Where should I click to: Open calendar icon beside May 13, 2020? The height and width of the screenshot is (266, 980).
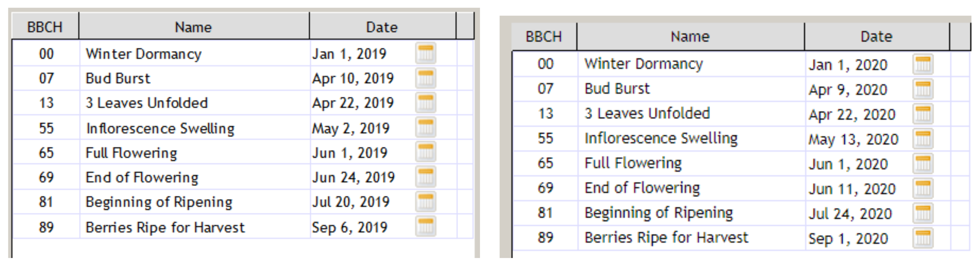coord(923,139)
